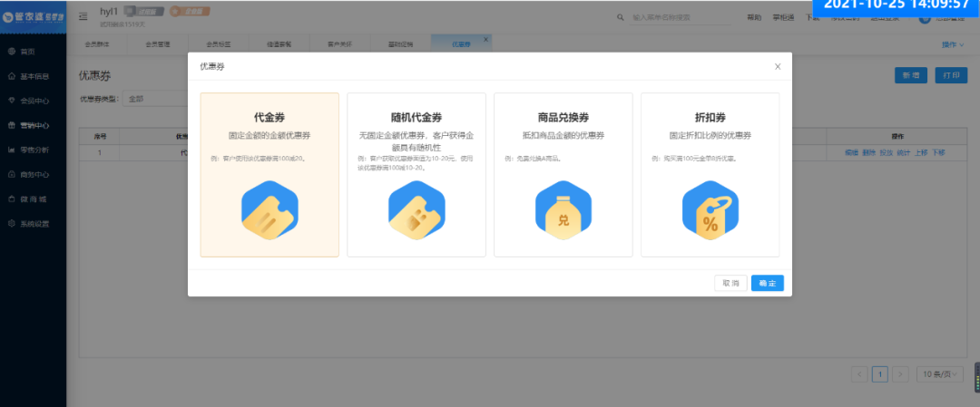Go to next page arrow
Screen dimensions: 980x407
tap(900, 374)
